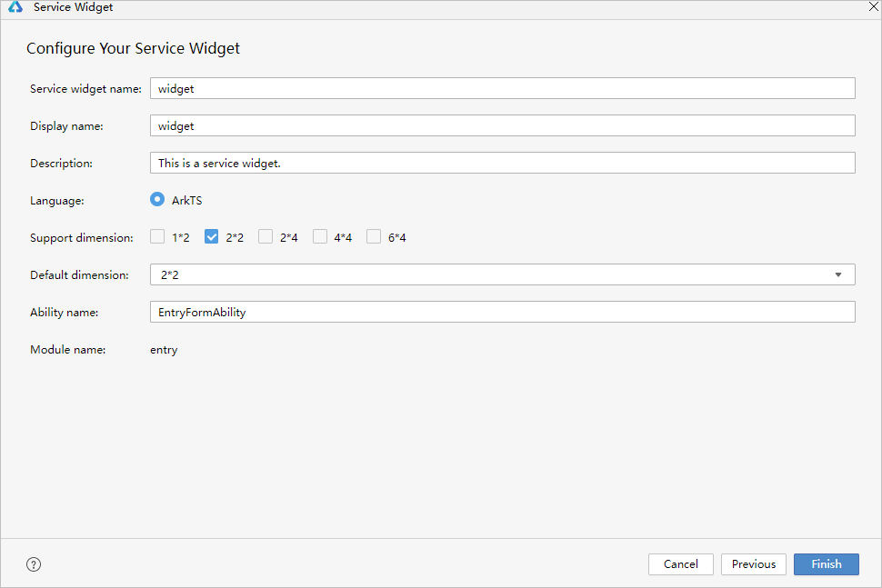Check the 6*4 dimension option
Viewport: 882px width, 588px height.
click(374, 237)
